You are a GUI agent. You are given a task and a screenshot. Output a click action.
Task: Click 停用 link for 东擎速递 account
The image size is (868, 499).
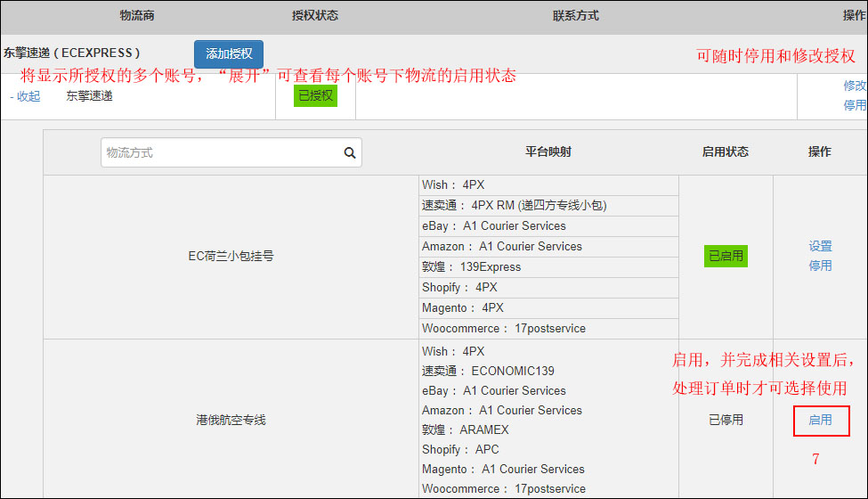(x=855, y=105)
